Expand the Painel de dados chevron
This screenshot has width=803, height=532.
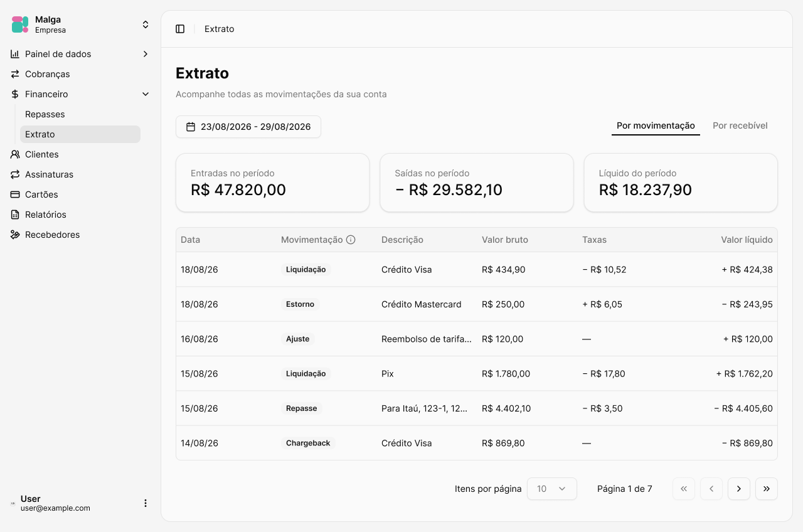pos(146,54)
